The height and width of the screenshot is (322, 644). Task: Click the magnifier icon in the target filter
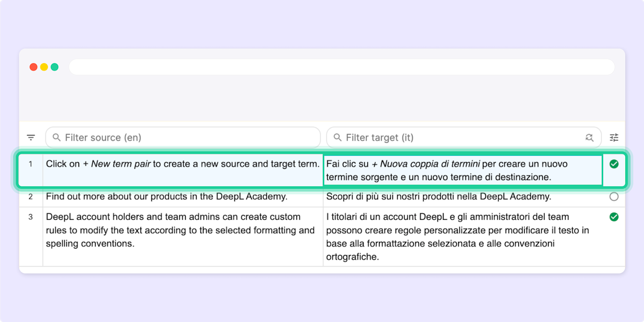point(337,137)
